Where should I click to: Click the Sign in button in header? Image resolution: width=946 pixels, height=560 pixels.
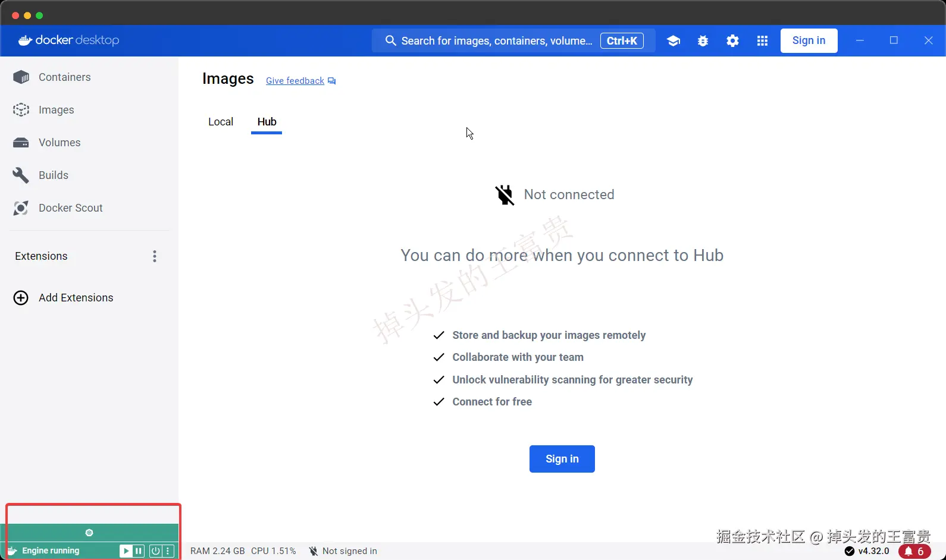809,40
